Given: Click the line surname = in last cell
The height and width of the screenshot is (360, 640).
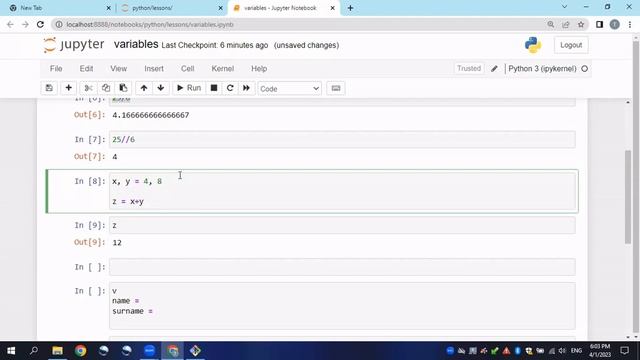Looking at the screenshot, I should pos(133,311).
